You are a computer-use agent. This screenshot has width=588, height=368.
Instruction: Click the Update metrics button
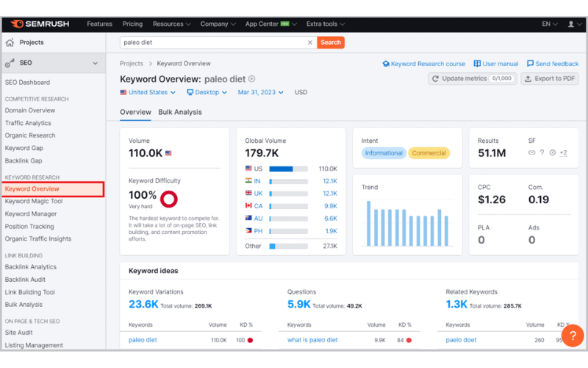pyautogui.click(x=473, y=79)
